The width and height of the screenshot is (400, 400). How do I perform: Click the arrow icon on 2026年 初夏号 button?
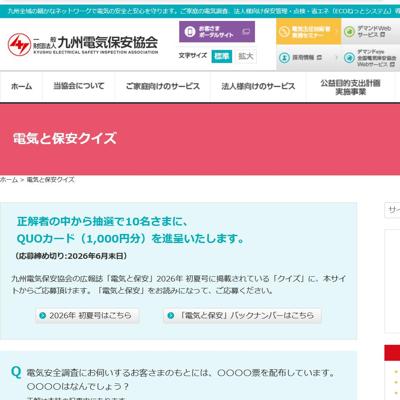click(x=42, y=315)
